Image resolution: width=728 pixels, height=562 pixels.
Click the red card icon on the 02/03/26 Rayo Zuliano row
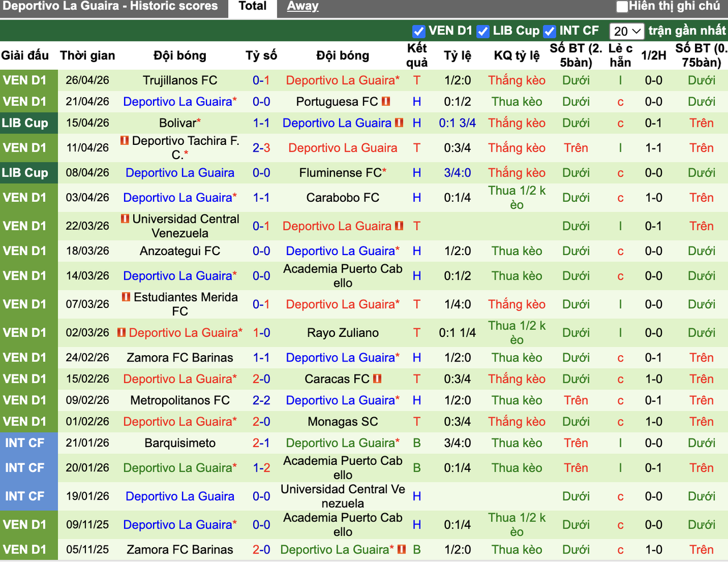122,332
